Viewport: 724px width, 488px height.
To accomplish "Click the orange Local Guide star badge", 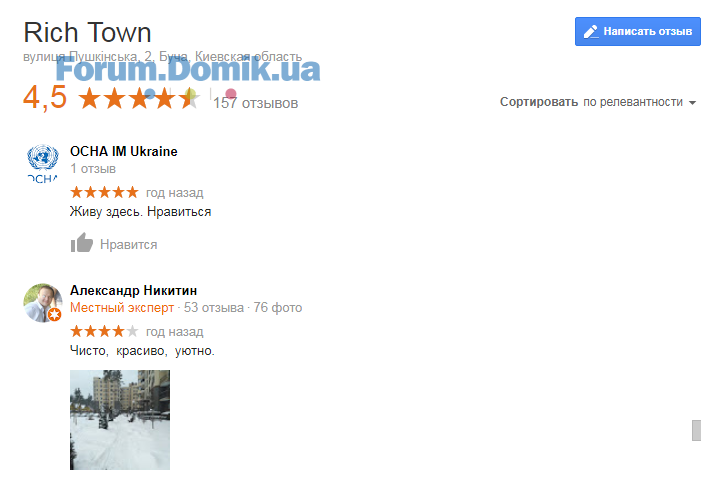I will 55,315.
